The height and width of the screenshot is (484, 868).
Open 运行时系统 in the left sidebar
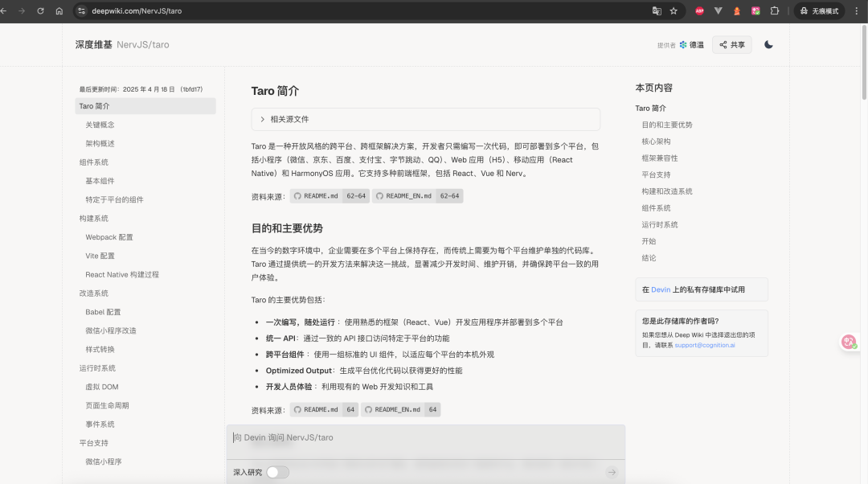[97, 368]
